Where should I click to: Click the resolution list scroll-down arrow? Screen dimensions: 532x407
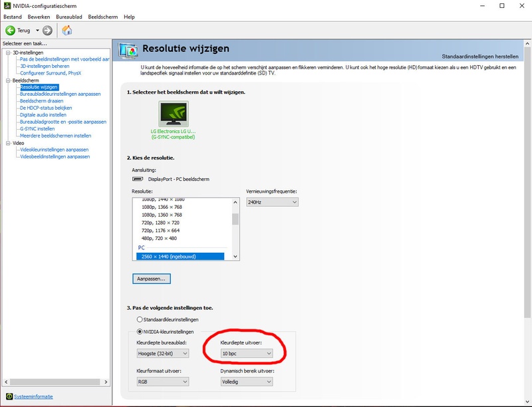[235, 257]
